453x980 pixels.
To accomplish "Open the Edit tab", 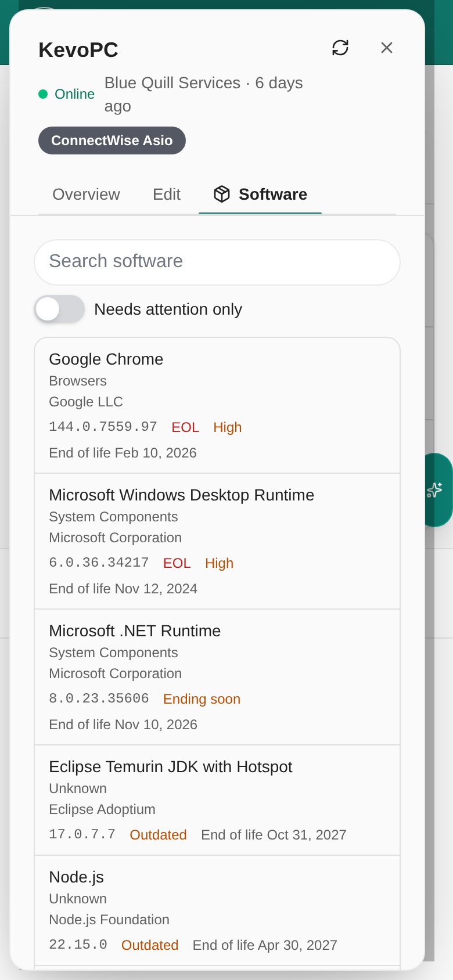I will point(167,194).
